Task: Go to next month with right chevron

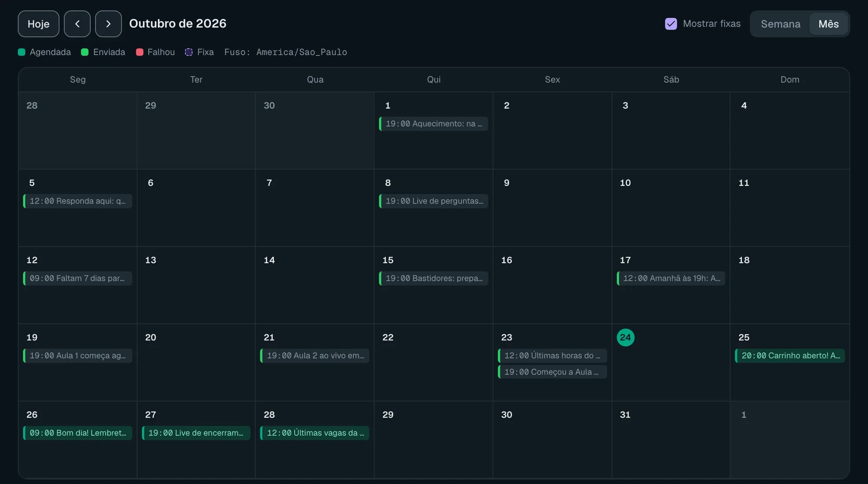Action: coord(108,24)
